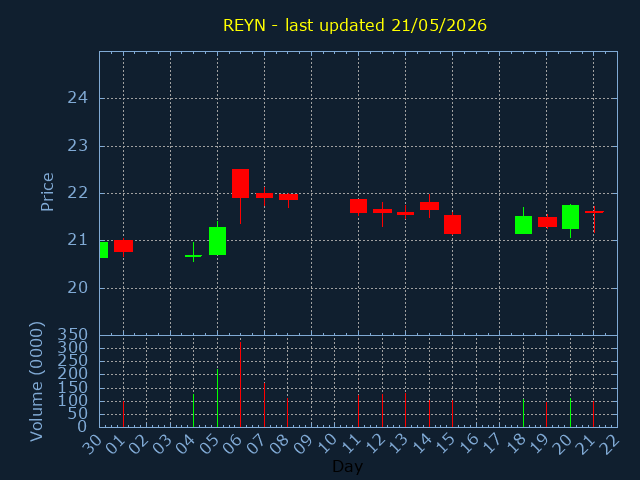Image resolution: width=640 pixels, height=480 pixels.
Task: Click the green candlestick on day 18
Action: point(523,225)
